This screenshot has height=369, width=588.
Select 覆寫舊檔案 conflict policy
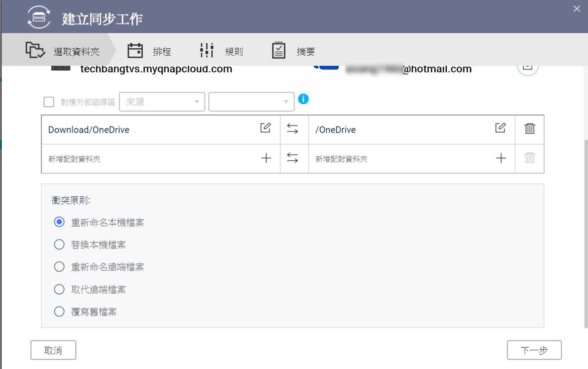click(59, 312)
